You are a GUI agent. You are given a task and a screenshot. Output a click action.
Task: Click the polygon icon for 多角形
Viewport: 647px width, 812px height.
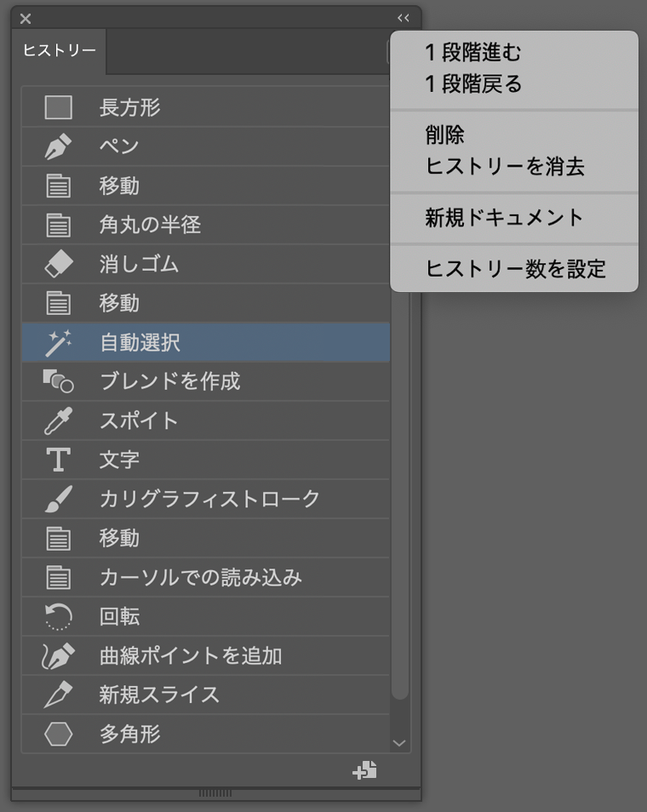58,735
